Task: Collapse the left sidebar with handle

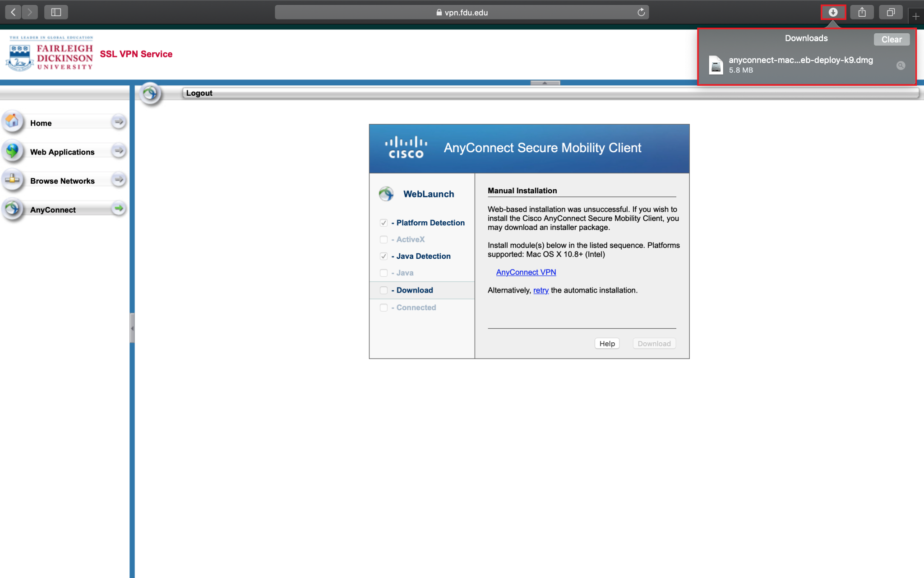Action: pos(132,328)
